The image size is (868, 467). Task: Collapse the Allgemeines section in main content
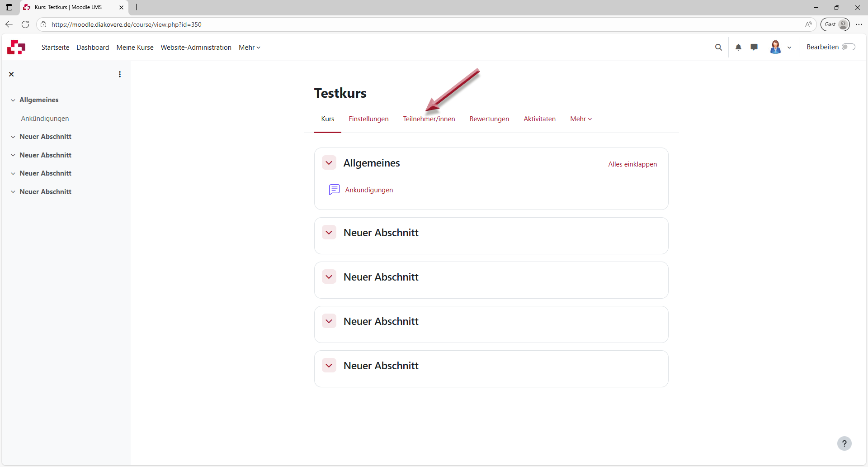tap(329, 163)
